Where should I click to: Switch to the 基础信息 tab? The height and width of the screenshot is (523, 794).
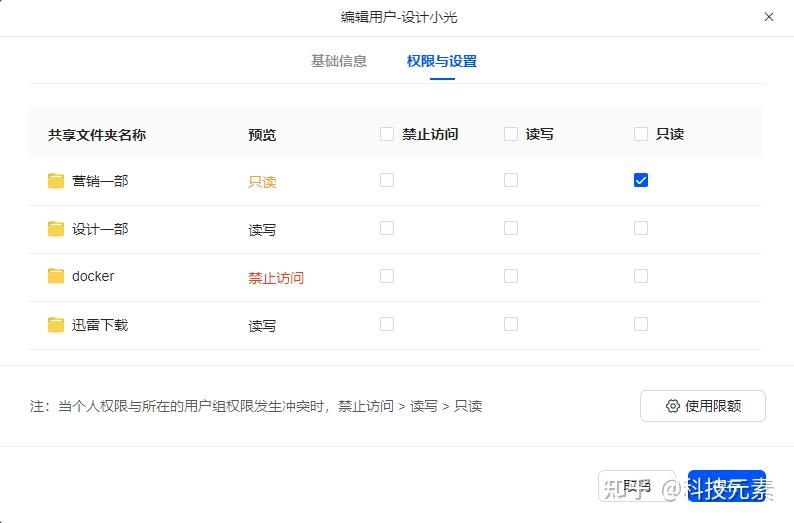click(x=339, y=61)
